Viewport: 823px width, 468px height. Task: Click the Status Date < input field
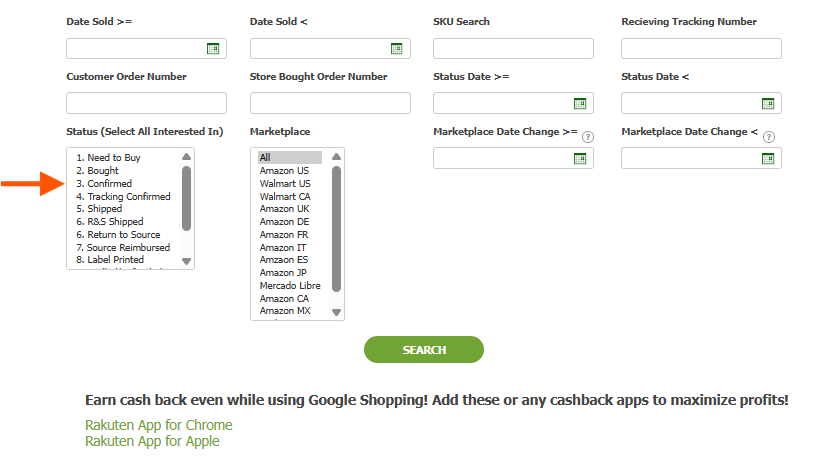[701, 103]
